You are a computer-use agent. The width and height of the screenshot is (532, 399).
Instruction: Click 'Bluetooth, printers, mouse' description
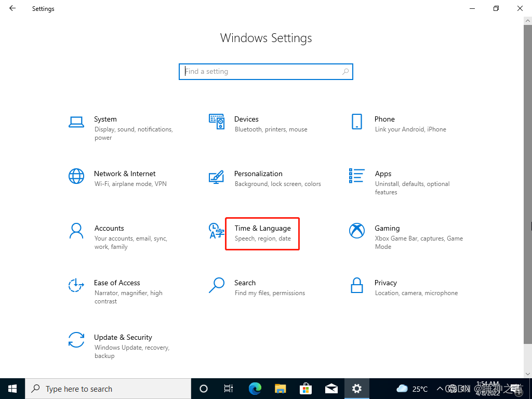(x=271, y=129)
